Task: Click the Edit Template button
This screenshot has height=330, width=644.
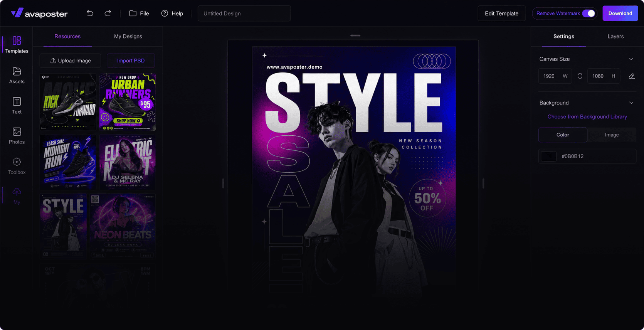Action: point(502,13)
